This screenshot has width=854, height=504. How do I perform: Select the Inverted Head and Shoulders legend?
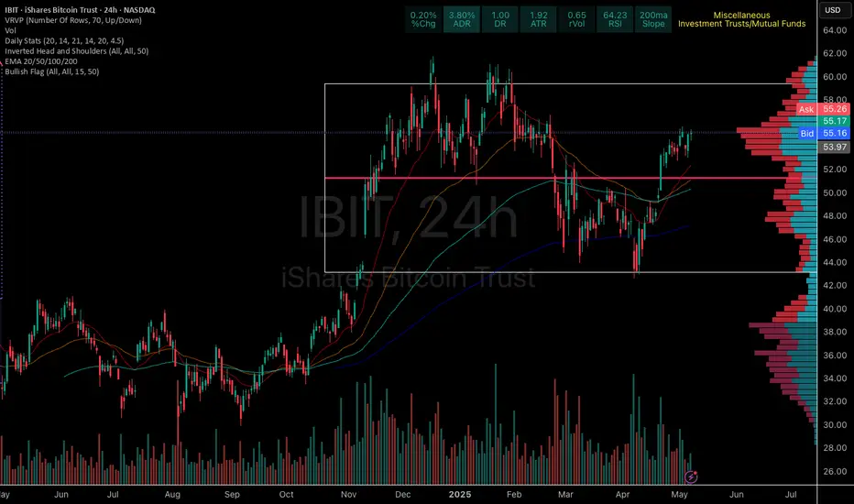pyautogui.click(x=77, y=51)
